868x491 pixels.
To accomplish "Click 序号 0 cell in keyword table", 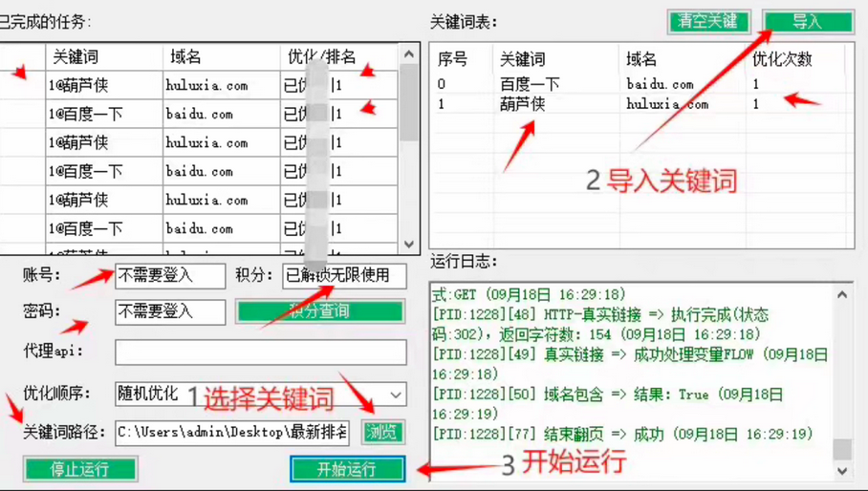I will pos(442,84).
